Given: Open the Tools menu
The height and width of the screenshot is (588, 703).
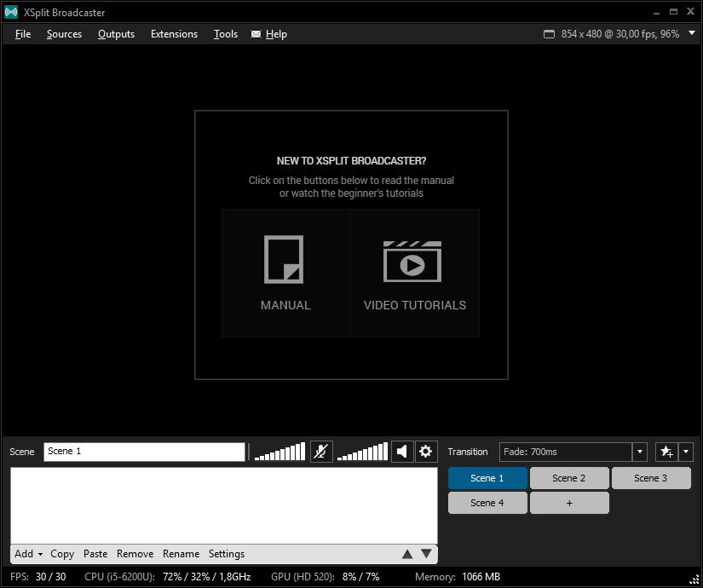Looking at the screenshot, I should pyautogui.click(x=226, y=34).
